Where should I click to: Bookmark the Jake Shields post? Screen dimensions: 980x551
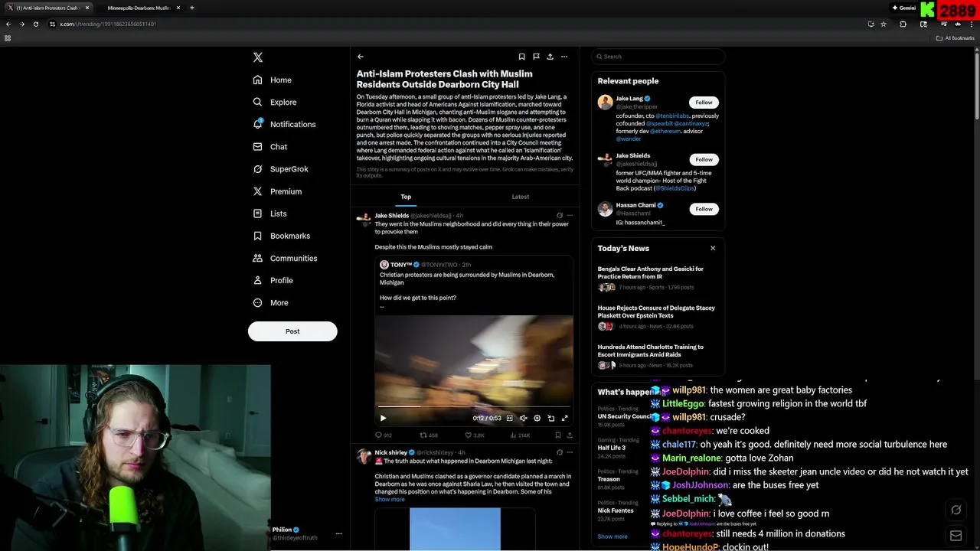click(x=557, y=435)
